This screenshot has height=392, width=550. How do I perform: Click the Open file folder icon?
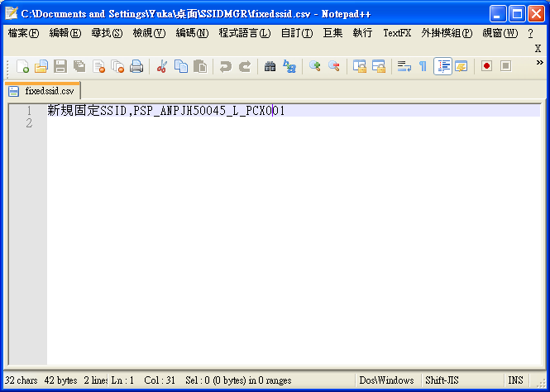pos(41,66)
